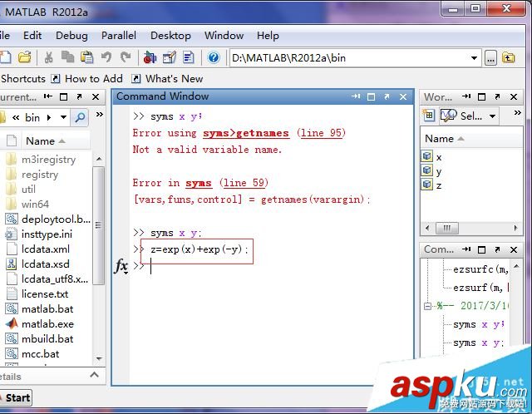
Task: Open the Window menu
Action: (x=224, y=35)
